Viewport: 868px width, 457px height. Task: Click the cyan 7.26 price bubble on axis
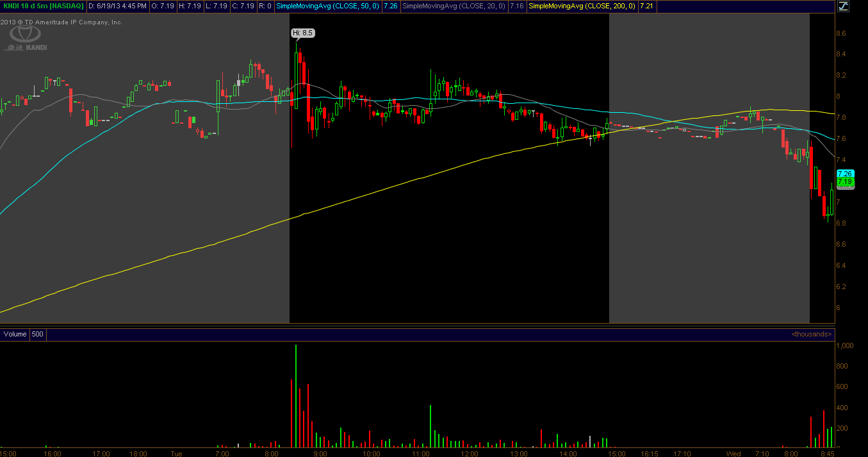click(x=845, y=174)
